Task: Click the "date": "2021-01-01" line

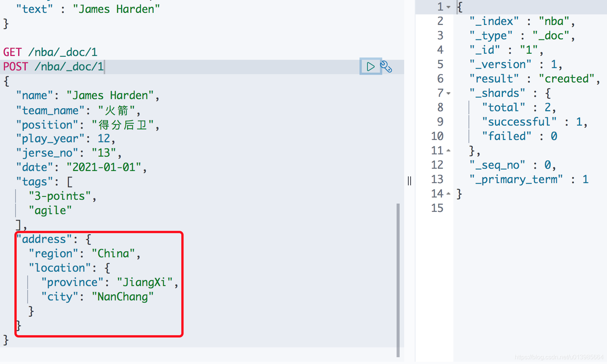Action: [x=81, y=167]
